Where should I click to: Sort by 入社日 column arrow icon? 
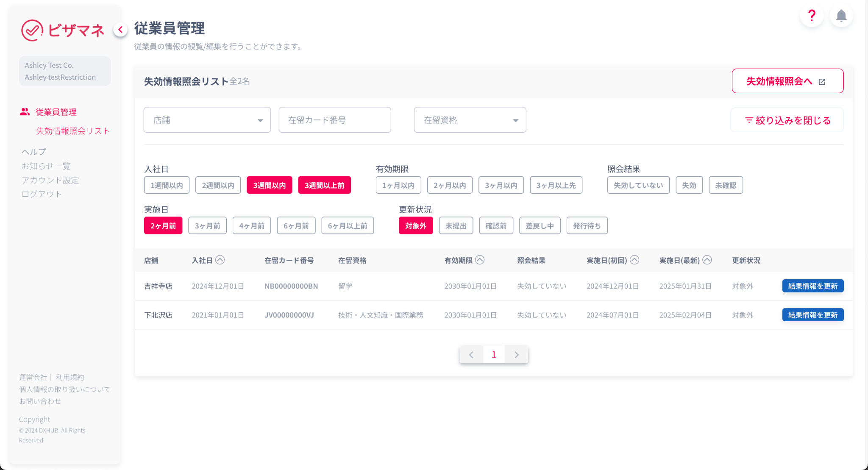220,260
